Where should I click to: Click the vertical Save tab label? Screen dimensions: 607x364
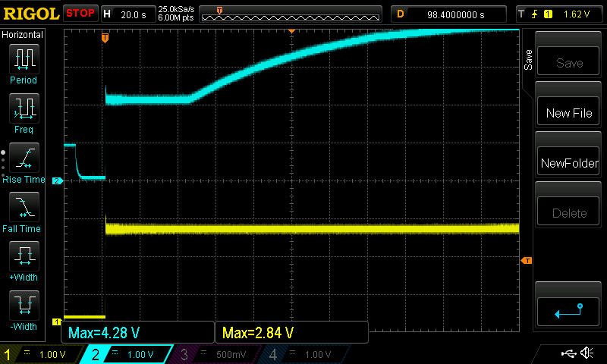(528, 60)
